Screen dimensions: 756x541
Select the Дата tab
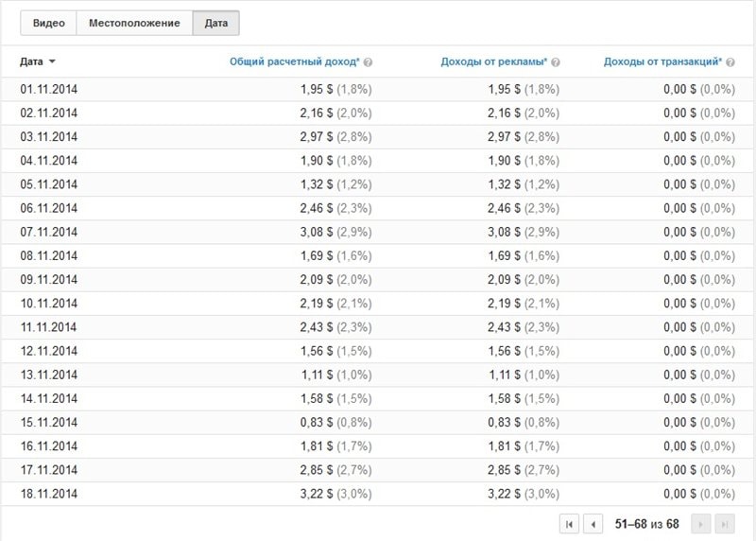click(x=215, y=23)
